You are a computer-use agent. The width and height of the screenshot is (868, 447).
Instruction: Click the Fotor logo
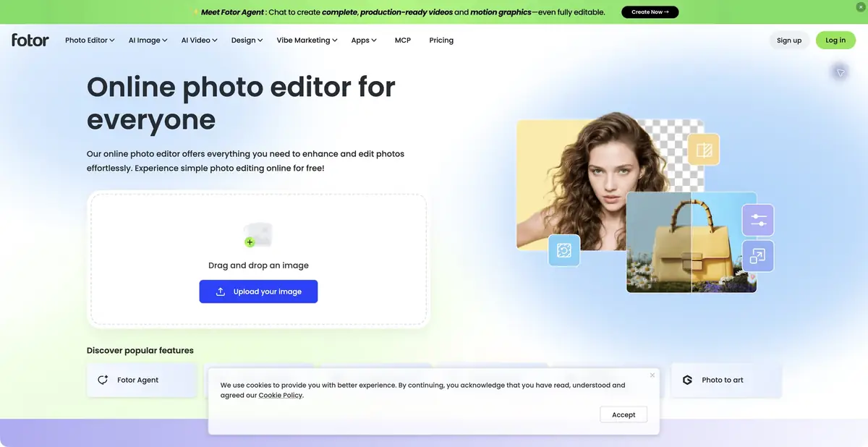(x=30, y=40)
